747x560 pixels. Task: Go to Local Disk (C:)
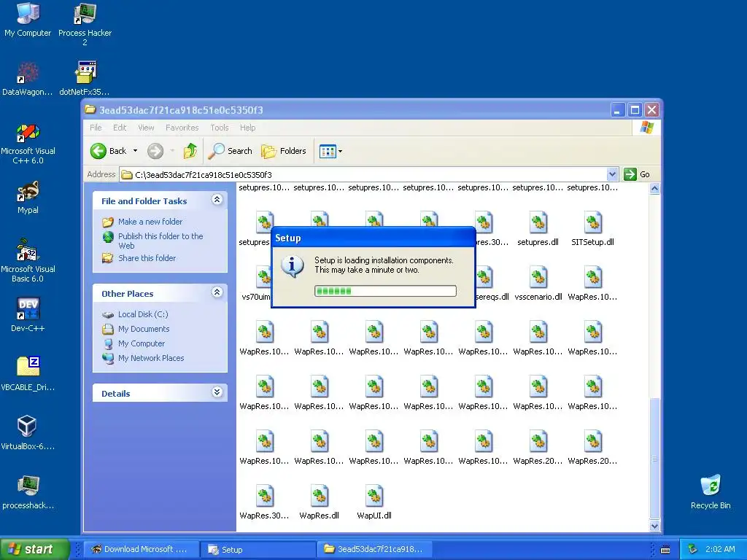coord(143,314)
